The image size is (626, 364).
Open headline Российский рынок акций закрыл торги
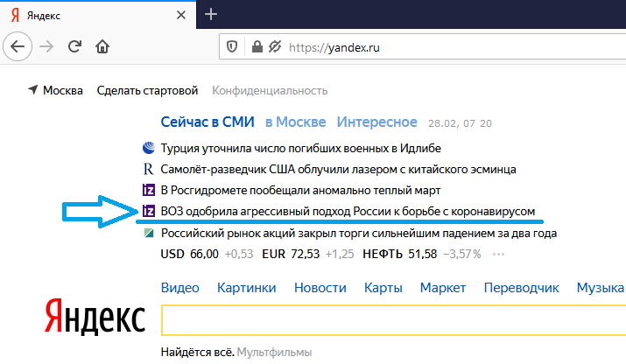click(x=358, y=233)
